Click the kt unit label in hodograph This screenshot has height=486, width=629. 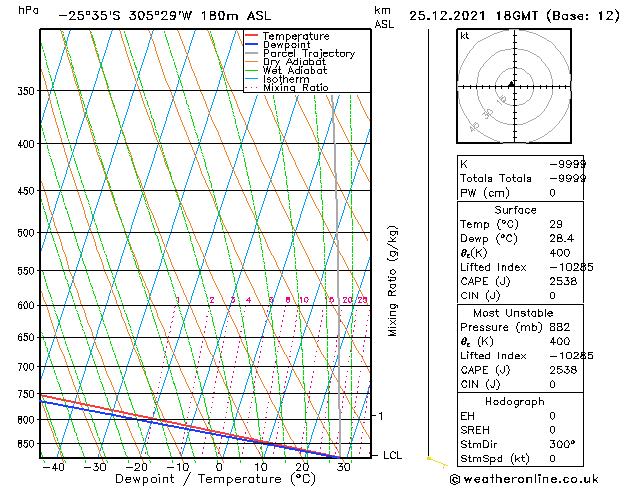(x=465, y=36)
